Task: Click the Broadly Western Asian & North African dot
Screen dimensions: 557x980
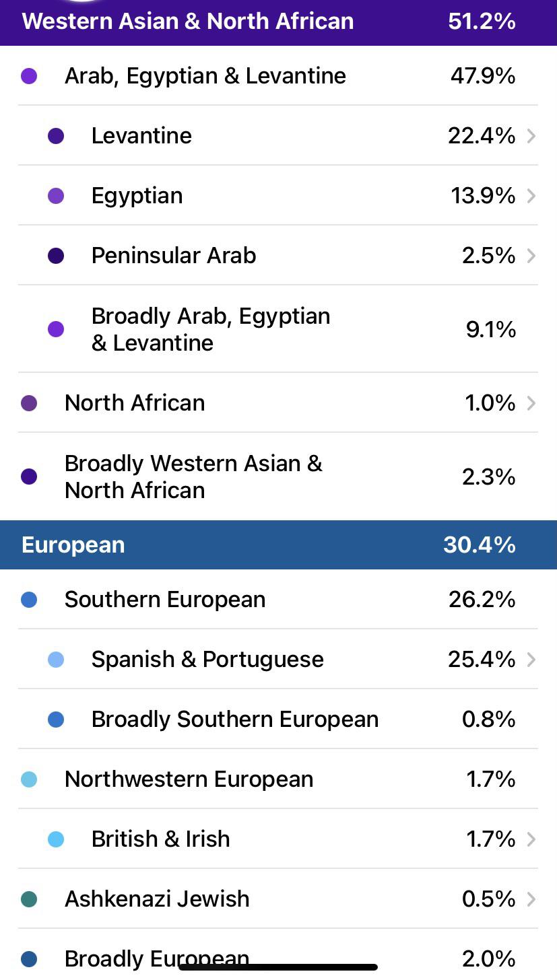Action: (x=29, y=476)
